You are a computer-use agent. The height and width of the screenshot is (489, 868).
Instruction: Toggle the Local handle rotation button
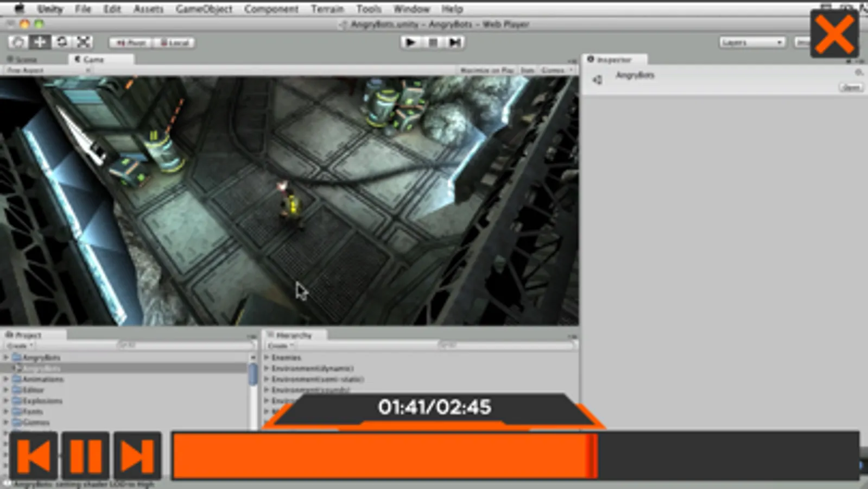click(174, 42)
